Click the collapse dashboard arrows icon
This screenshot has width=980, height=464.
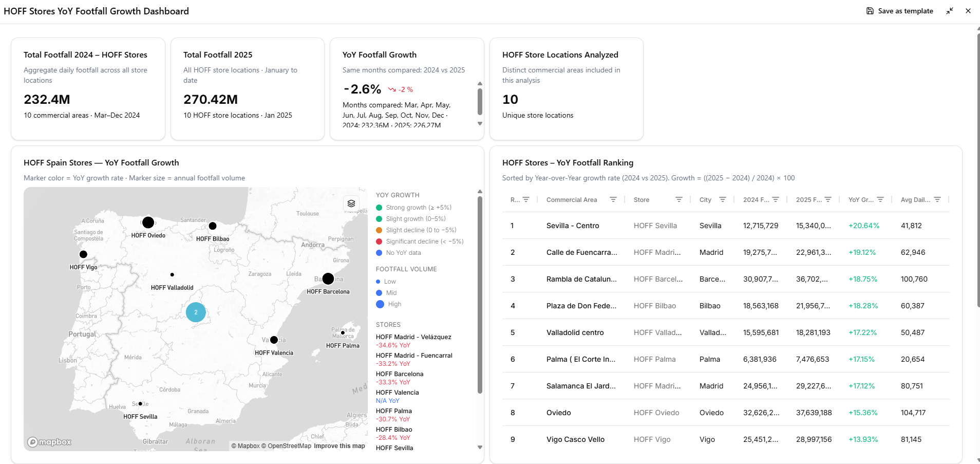pyautogui.click(x=949, y=11)
